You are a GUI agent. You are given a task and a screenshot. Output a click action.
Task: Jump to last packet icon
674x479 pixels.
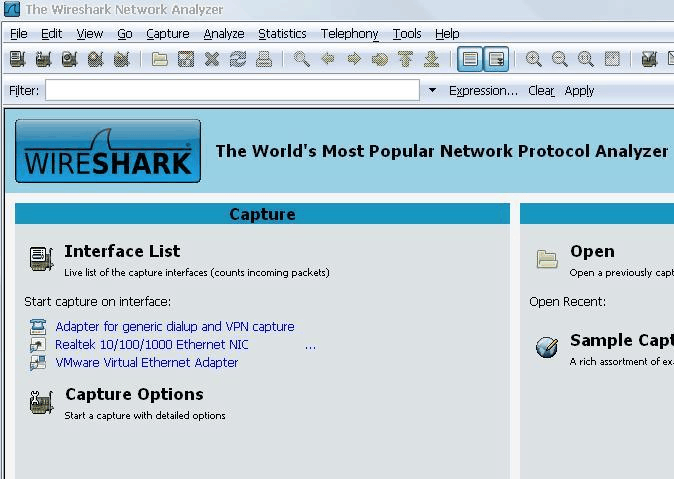tap(432, 59)
